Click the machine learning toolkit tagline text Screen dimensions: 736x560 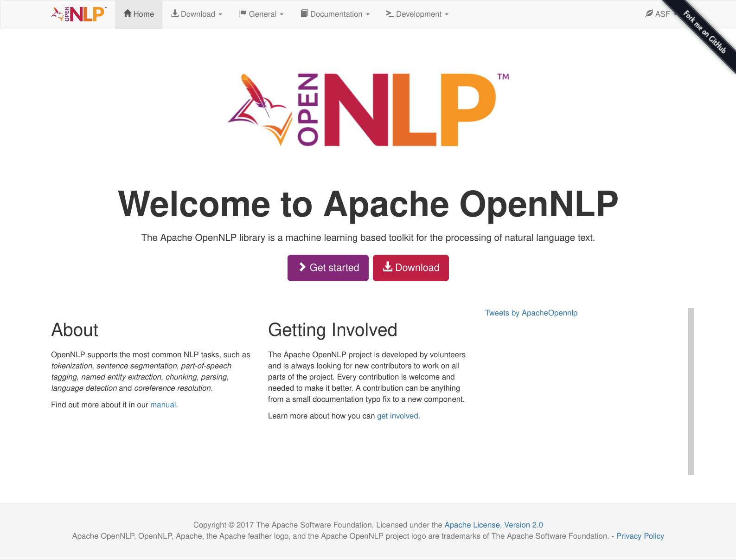click(x=368, y=238)
